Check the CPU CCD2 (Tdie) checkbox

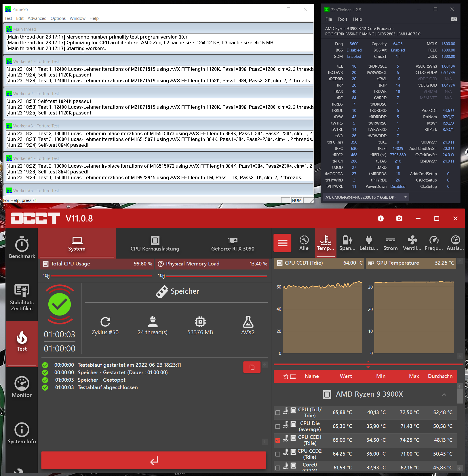pos(278,454)
